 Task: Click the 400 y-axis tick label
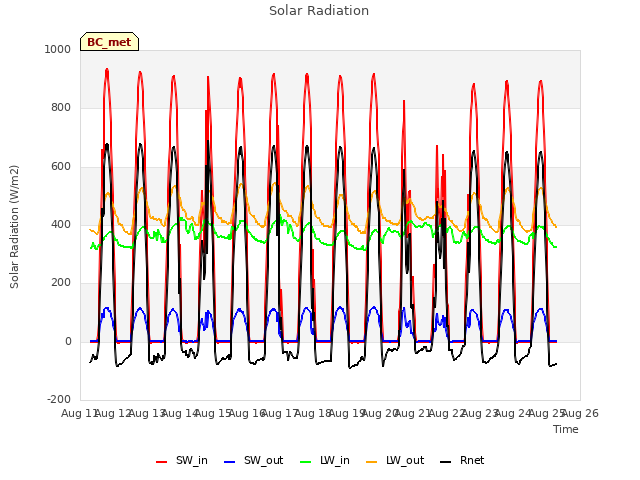click(61, 224)
